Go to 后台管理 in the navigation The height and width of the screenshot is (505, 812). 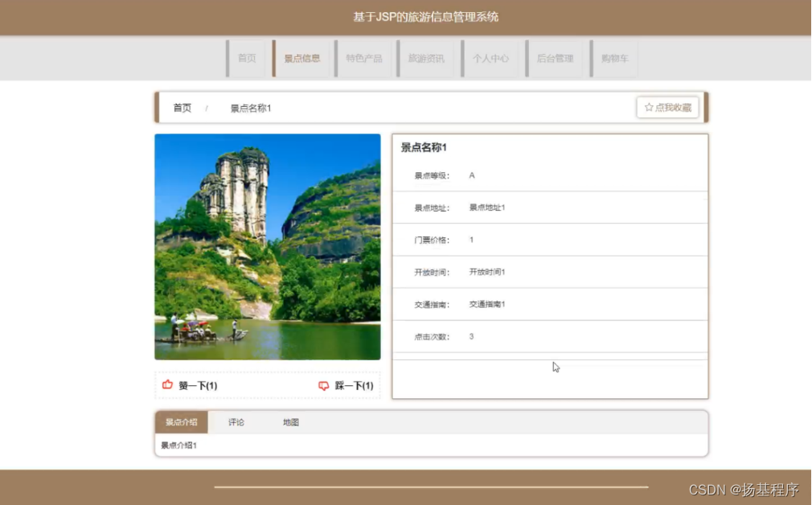click(555, 58)
